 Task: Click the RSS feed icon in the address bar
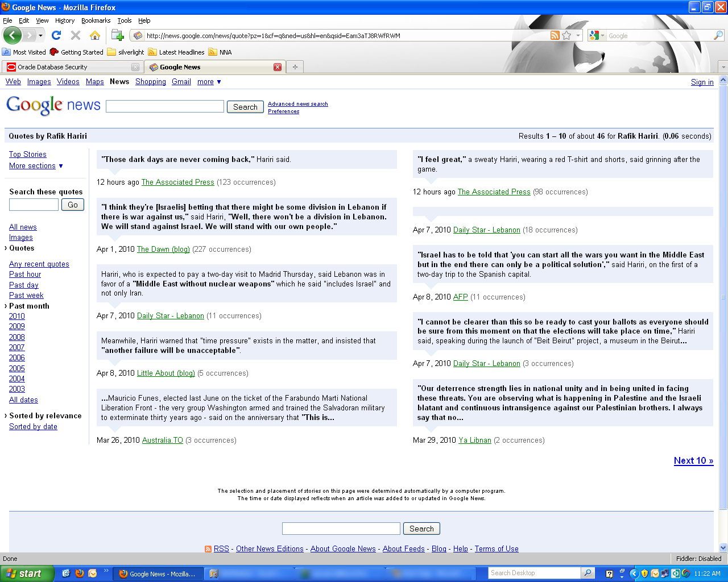(x=555, y=35)
